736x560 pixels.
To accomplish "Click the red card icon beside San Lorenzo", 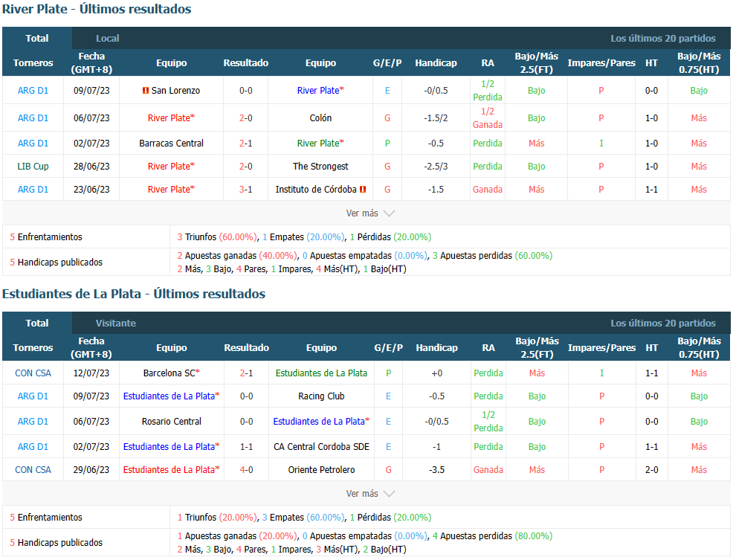I will click(146, 91).
